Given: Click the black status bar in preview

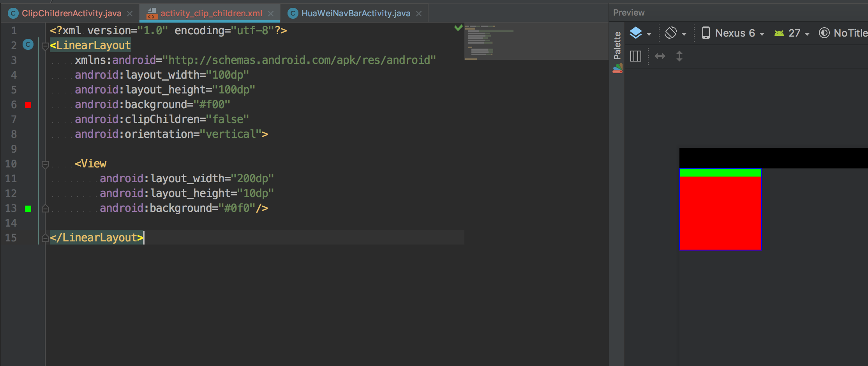Looking at the screenshot, I should [773, 158].
